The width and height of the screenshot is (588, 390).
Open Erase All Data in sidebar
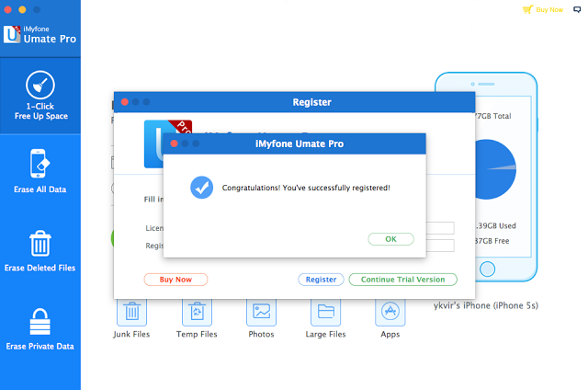40,171
